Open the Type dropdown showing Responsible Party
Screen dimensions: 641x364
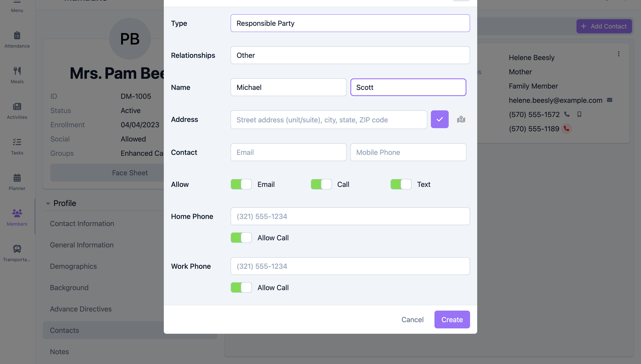click(350, 23)
